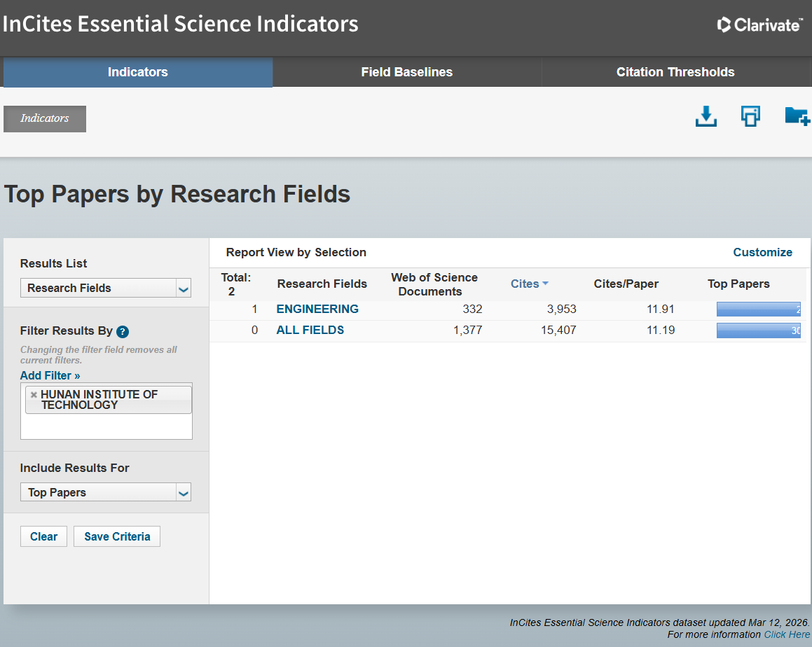Image resolution: width=812 pixels, height=647 pixels.
Task: Click the Filter Results By help icon
Action: (x=123, y=332)
